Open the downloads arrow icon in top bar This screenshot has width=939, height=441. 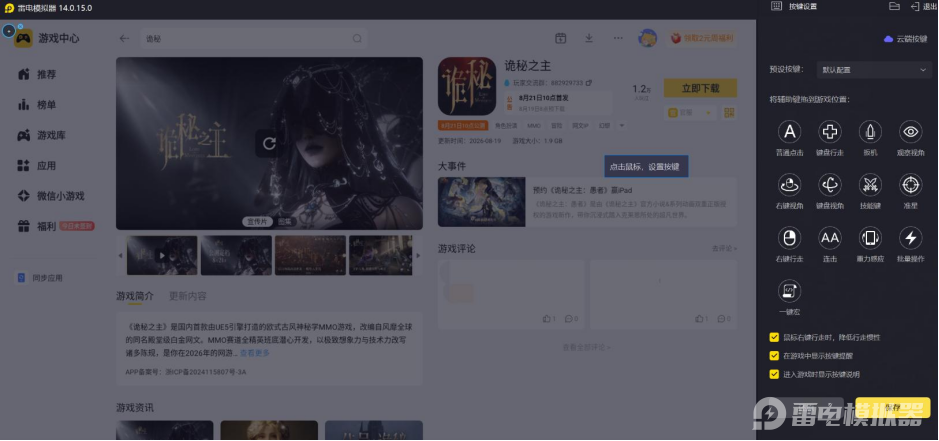[x=589, y=38]
